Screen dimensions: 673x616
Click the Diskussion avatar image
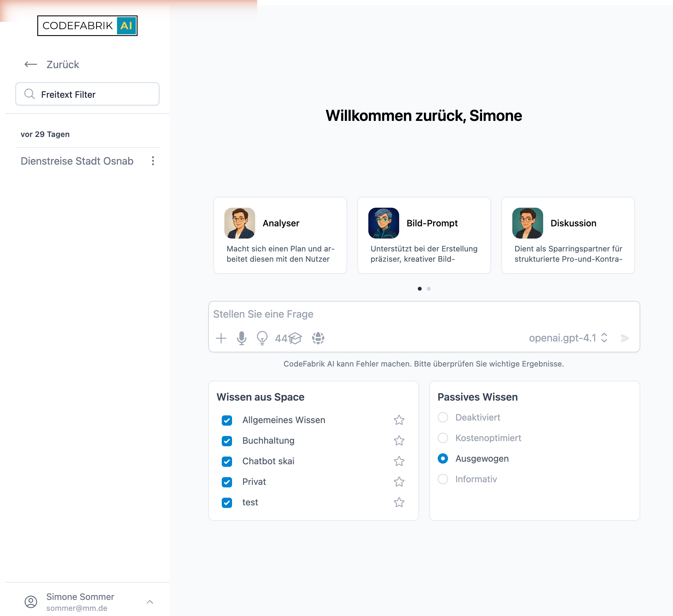(x=527, y=223)
